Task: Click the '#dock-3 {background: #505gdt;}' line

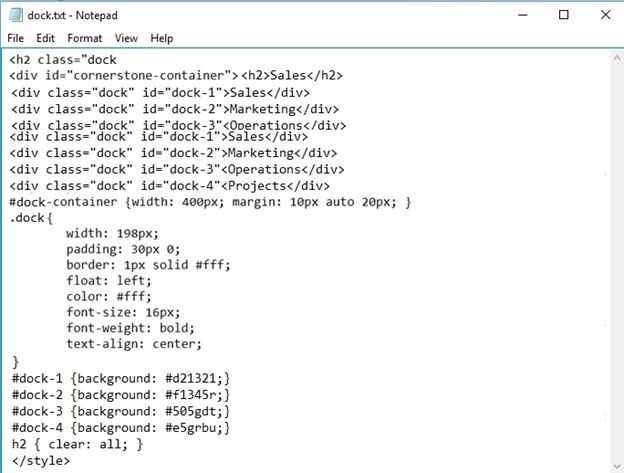Action: click(x=121, y=411)
